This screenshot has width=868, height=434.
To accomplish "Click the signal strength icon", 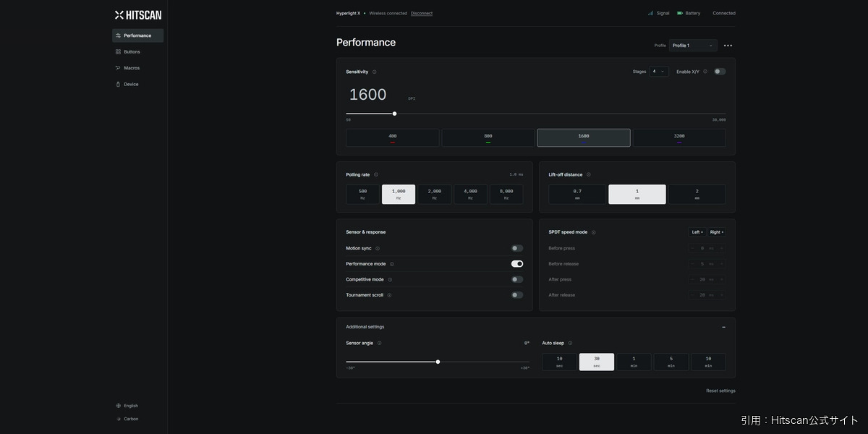I will click(x=650, y=13).
